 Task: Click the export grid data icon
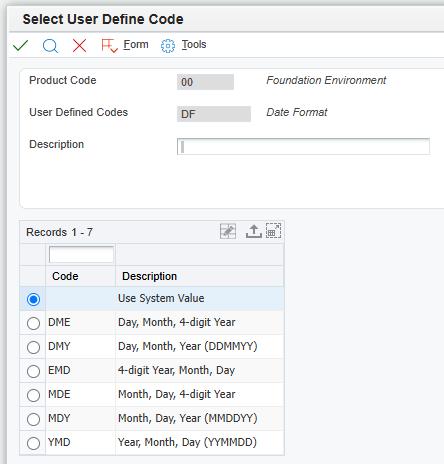click(254, 231)
